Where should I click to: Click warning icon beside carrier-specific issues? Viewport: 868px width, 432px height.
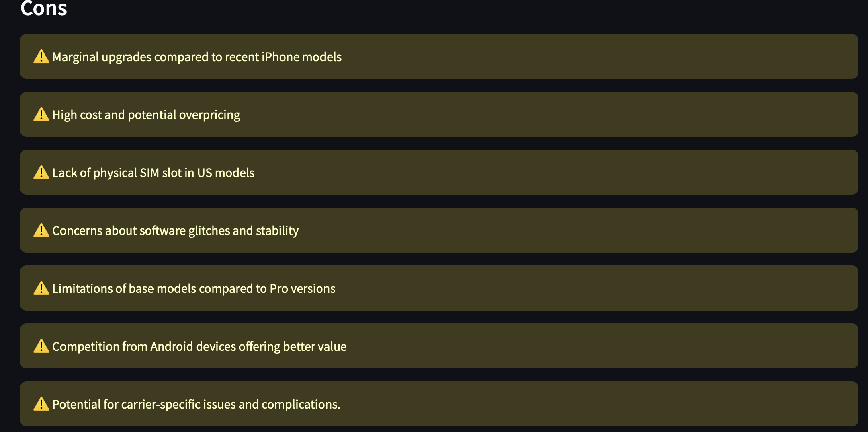41,404
